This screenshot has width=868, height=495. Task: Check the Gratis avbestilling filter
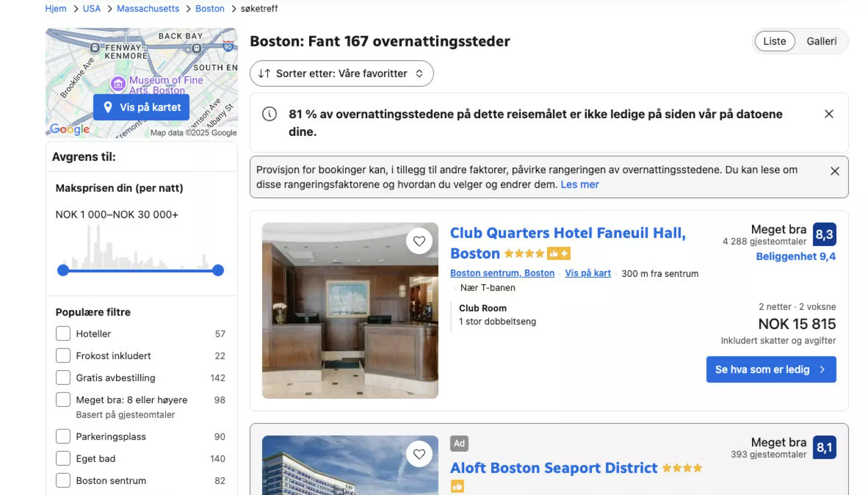[63, 378]
